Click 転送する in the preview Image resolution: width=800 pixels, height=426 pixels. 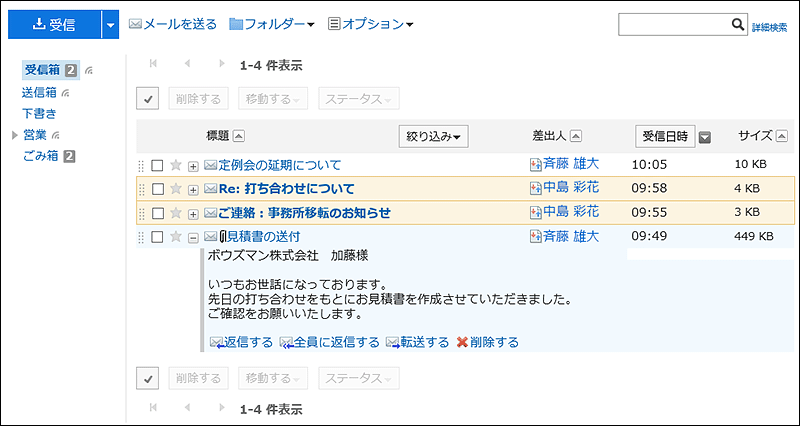click(x=417, y=342)
